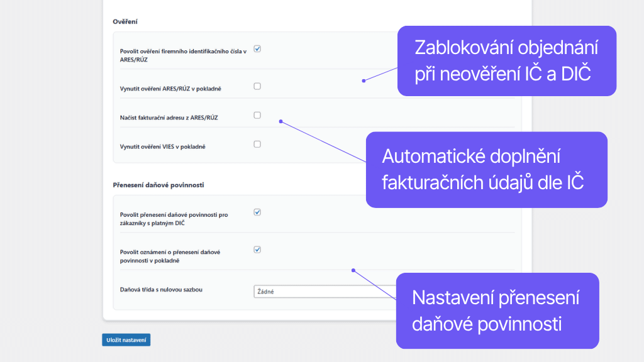The width and height of the screenshot is (644, 362).
Task: Enable Vynutit ověření ARES/RÚZ v pokladně
Action: [x=257, y=86]
